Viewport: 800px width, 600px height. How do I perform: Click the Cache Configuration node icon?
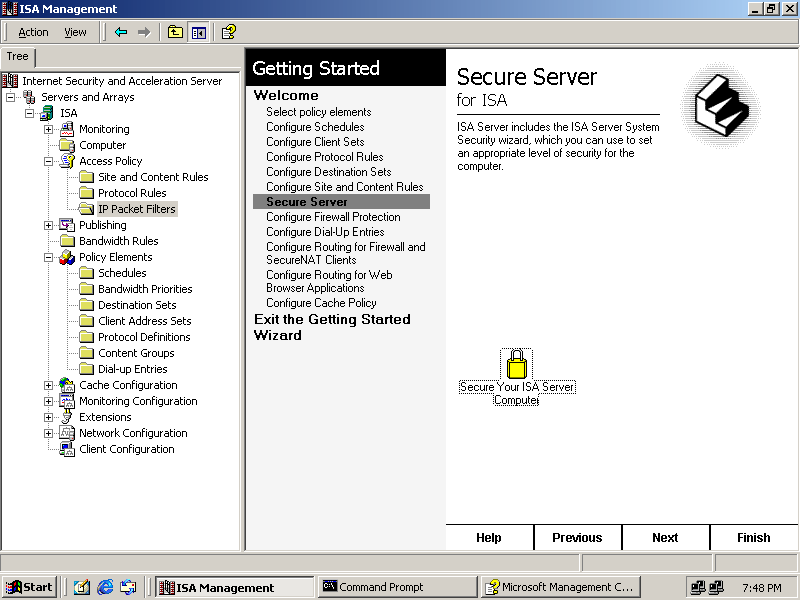[67, 385]
